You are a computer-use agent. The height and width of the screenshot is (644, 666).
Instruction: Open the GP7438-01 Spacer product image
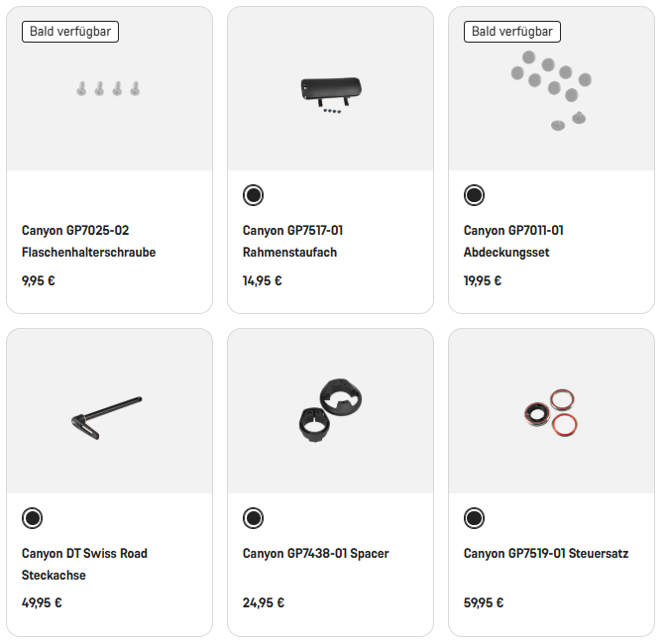click(330, 410)
